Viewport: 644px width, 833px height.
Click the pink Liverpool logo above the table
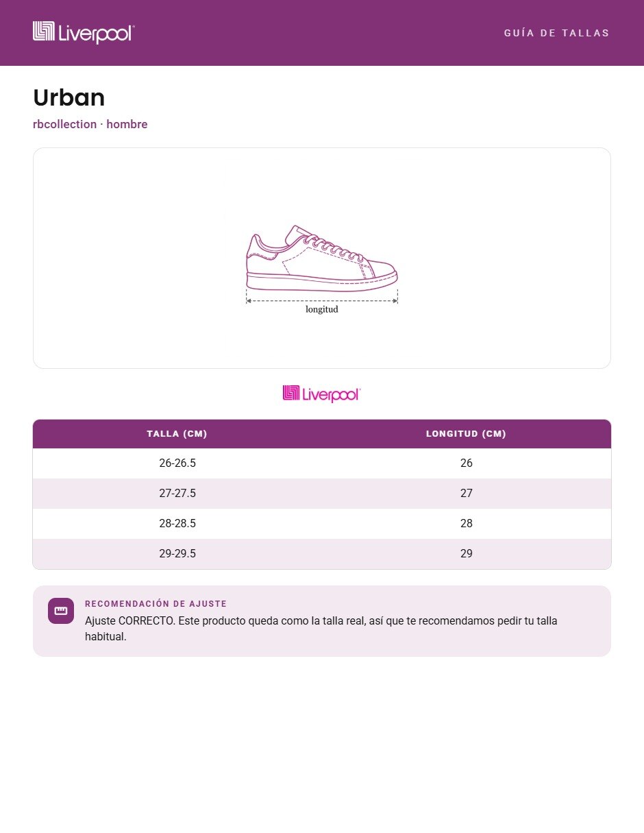click(321, 394)
